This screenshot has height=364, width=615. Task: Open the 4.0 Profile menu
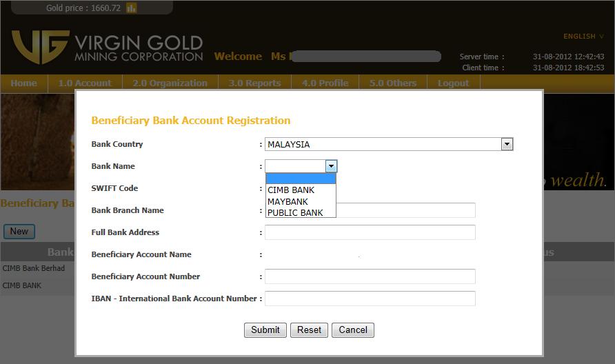[325, 83]
